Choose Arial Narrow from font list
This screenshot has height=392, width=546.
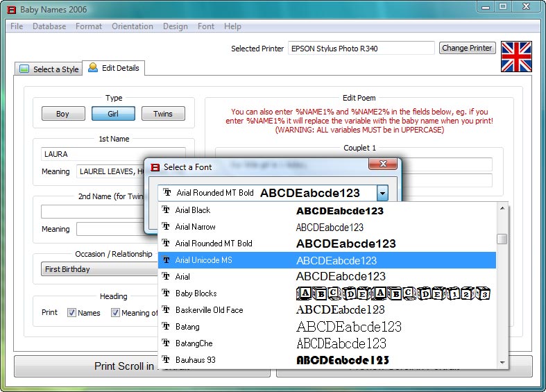(x=327, y=227)
